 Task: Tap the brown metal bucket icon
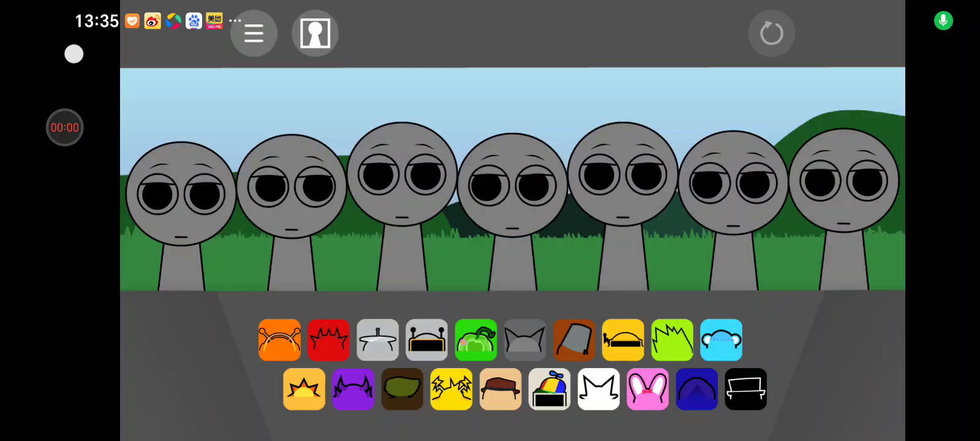574,340
